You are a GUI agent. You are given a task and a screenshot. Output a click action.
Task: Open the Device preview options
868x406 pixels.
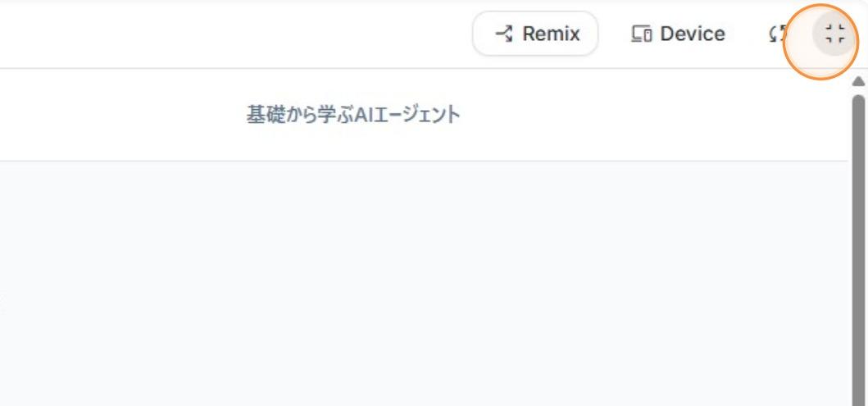coord(678,34)
